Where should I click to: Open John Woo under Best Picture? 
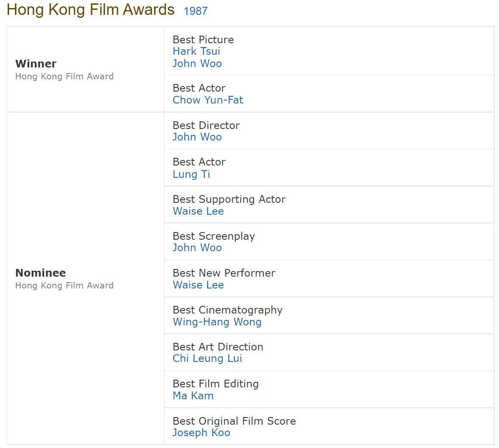point(197,63)
